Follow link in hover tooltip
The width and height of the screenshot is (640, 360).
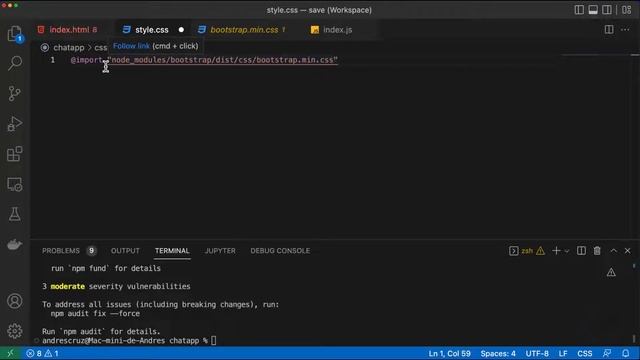pyautogui.click(x=131, y=46)
